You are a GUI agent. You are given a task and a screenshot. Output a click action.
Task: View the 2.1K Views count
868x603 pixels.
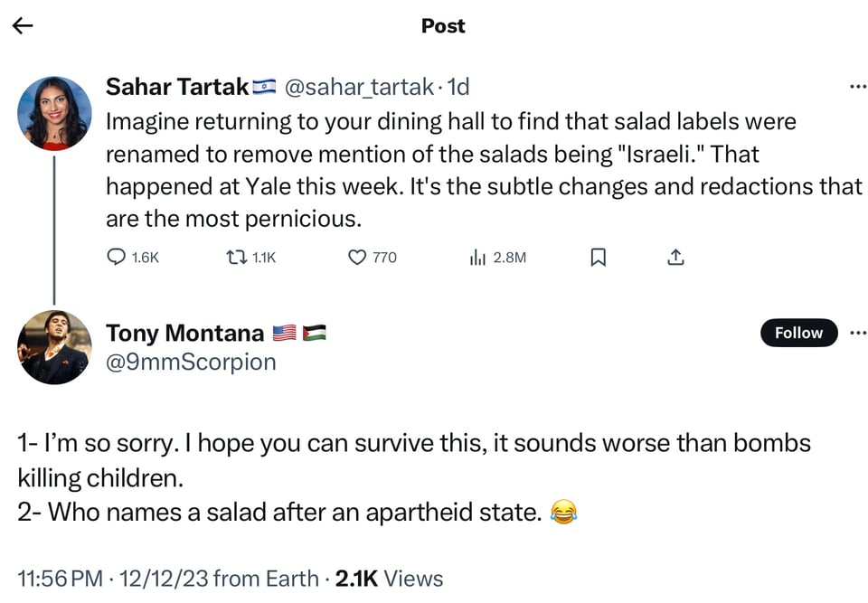tap(389, 579)
